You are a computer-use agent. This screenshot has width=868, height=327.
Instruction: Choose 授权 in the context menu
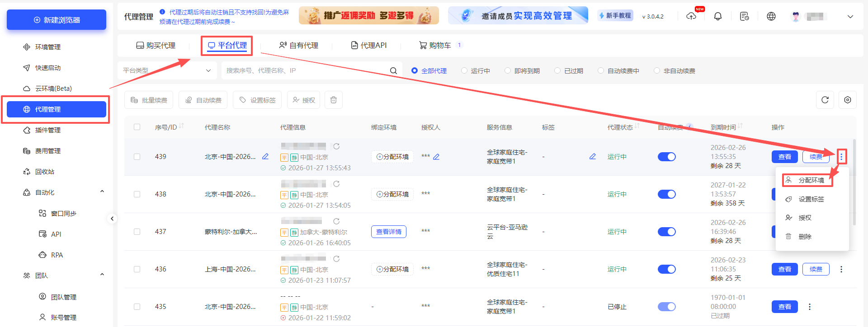[x=811, y=218]
